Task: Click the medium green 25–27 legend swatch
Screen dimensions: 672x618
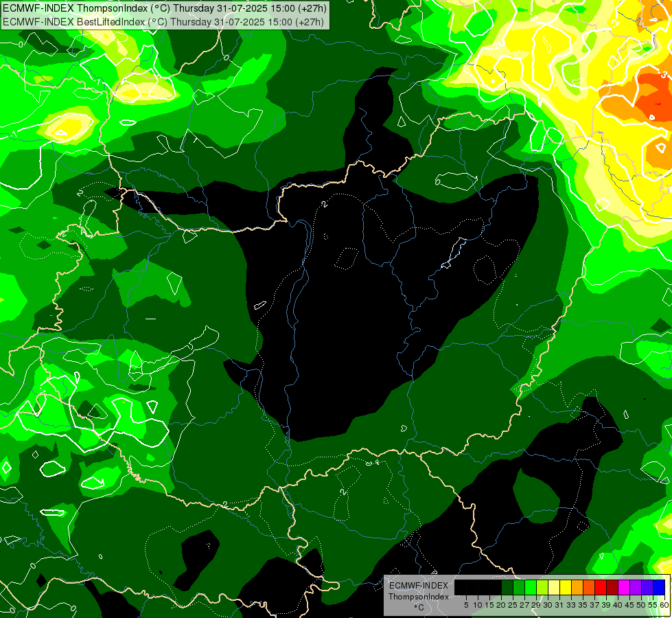Action: [519, 587]
